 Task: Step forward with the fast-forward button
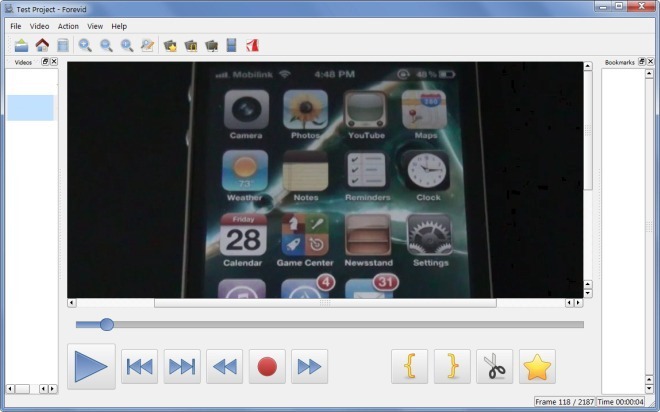[309, 367]
